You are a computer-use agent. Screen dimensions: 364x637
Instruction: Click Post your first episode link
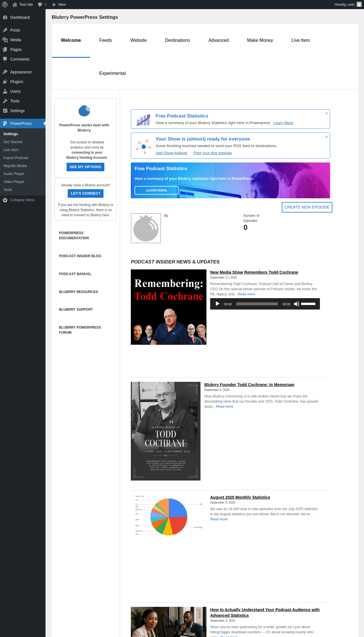(212, 153)
